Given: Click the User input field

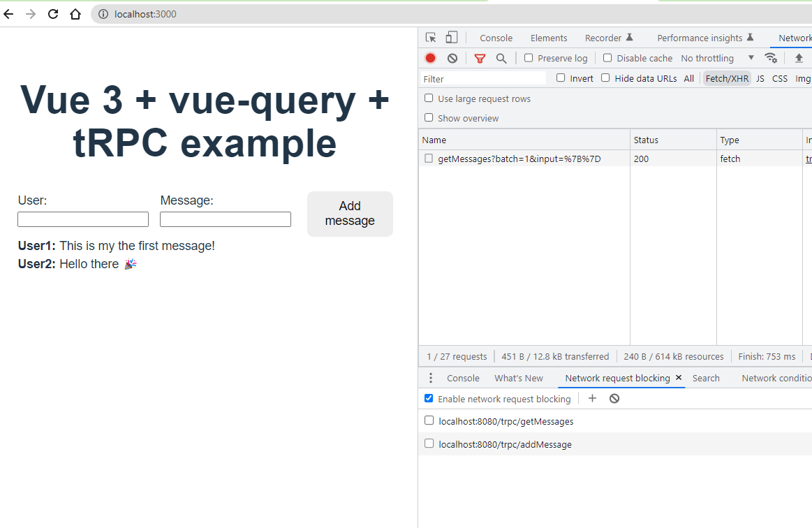Looking at the screenshot, I should tap(83, 219).
